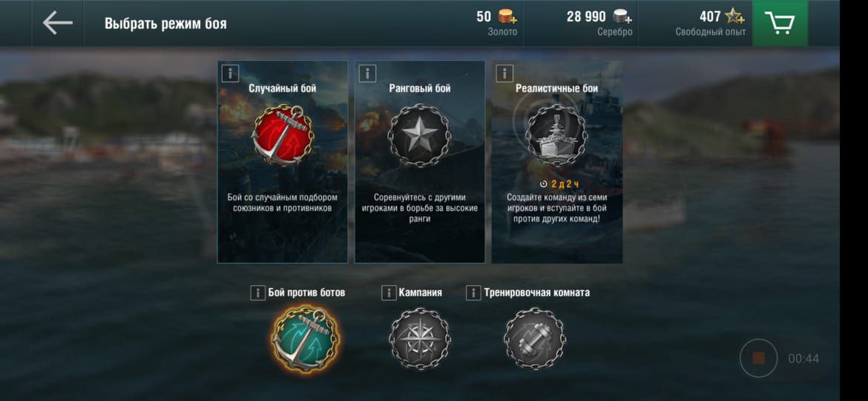Image resolution: width=868 pixels, height=401 pixels.
Task: Go back using the arrow icon
Action: 58,23
